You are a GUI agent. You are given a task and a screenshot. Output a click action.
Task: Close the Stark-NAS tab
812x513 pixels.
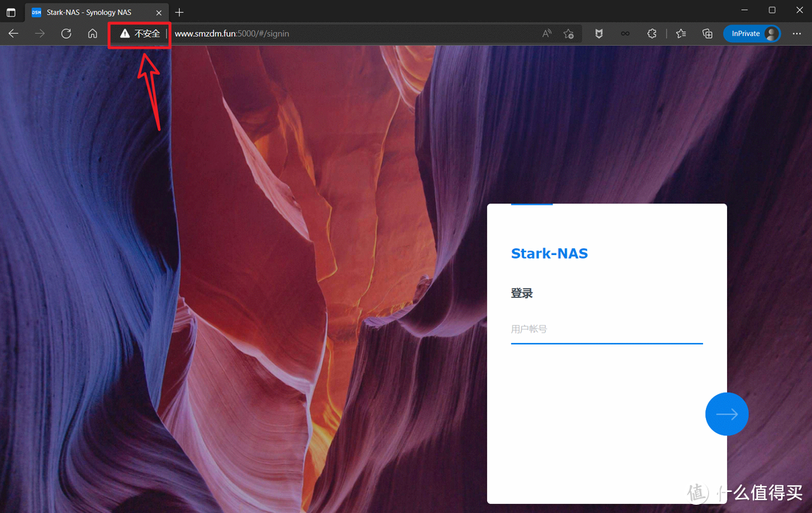coord(159,13)
